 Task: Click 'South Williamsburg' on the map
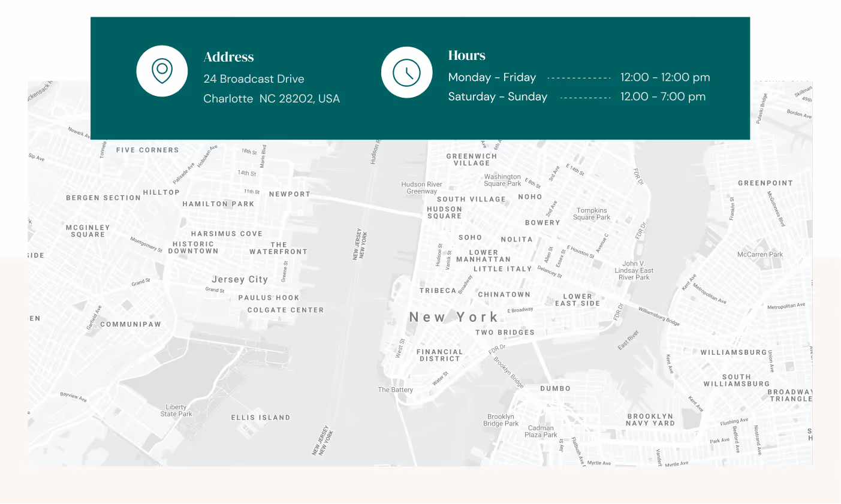coord(737,381)
